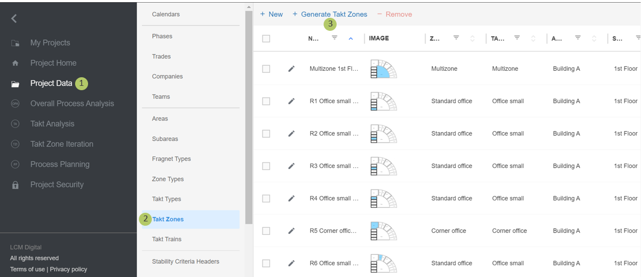
Task: Click the back arrow to collapse sidebar
Action: (14, 19)
